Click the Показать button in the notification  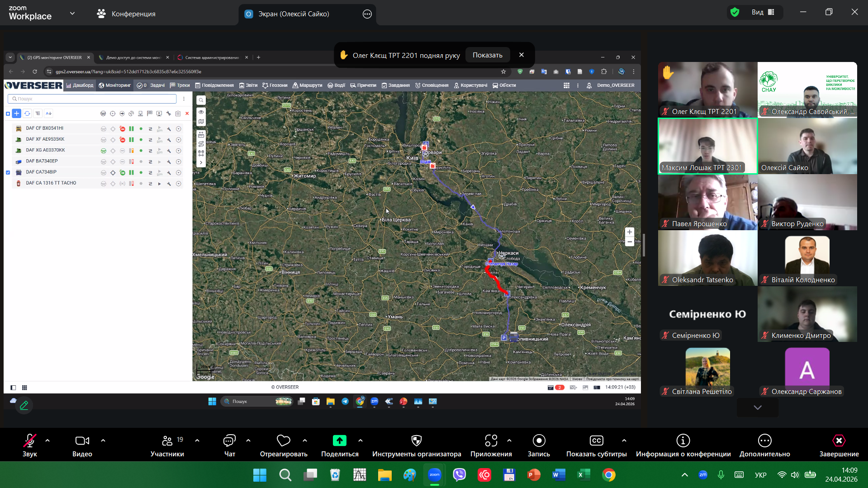tap(487, 55)
